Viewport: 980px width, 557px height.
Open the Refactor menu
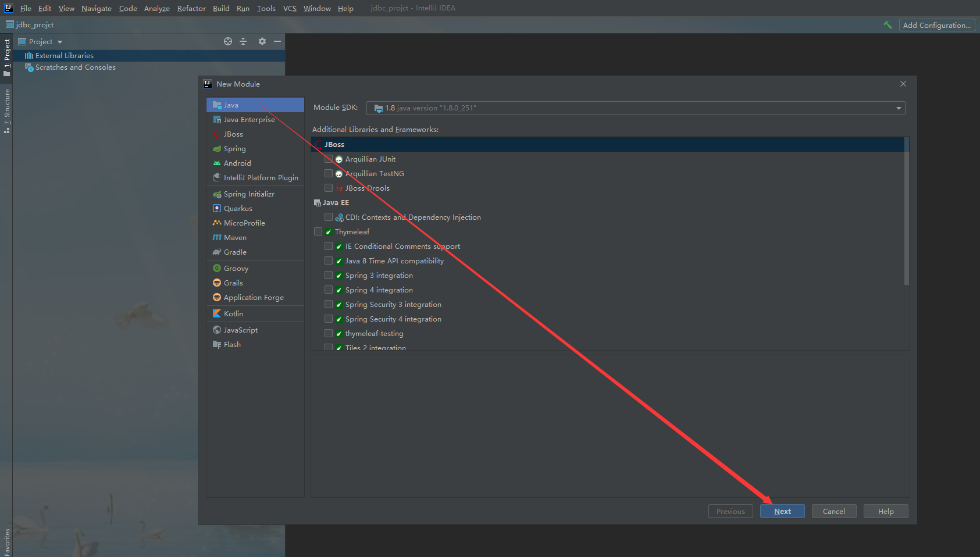pyautogui.click(x=191, y=8)
